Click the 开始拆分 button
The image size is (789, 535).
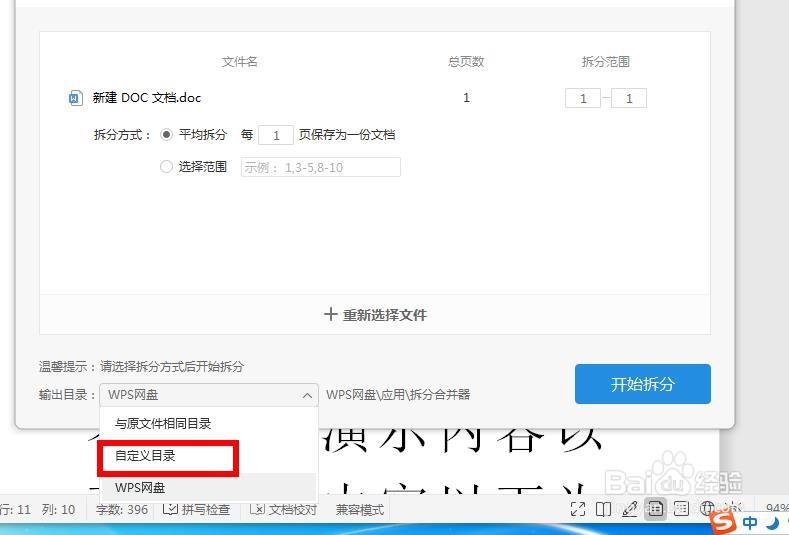(x=643, y=384)
